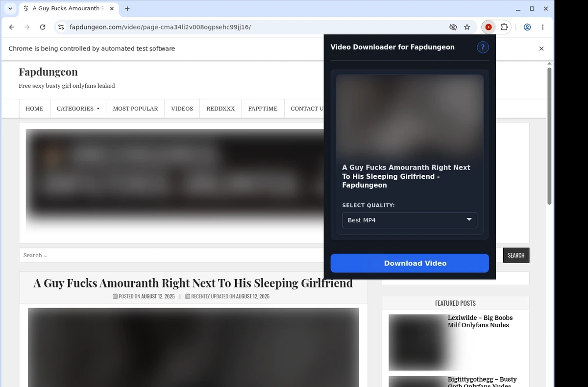Screen dimensions: 588x387
Task: Expand the Select Quality dropdown showing Best MP4
Action: (x=410, y=220)
